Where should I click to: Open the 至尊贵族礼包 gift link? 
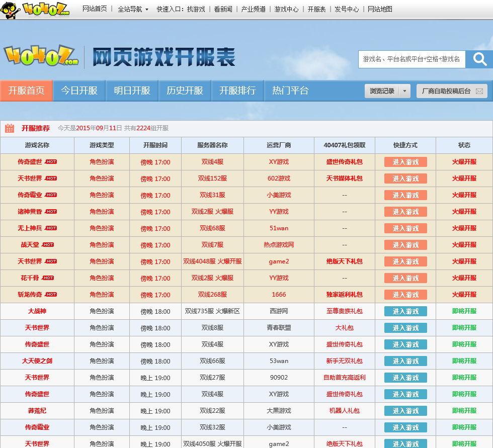click(x=344, y=311)
